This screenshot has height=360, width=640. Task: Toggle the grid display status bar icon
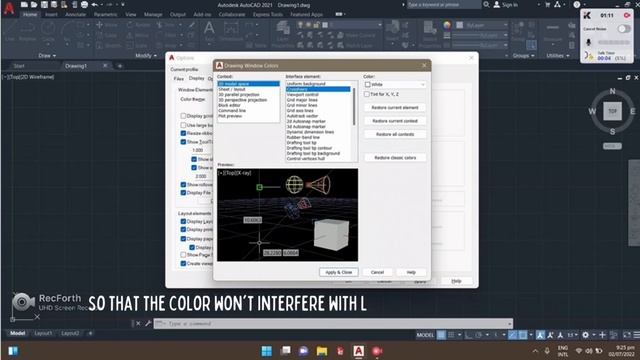coord(441,335)
